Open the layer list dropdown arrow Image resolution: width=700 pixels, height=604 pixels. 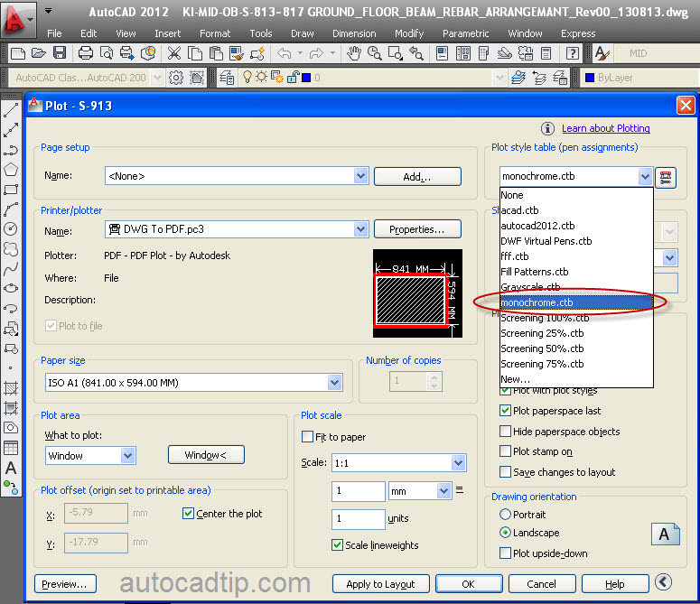pyautogui.click(x=499, y=78)
